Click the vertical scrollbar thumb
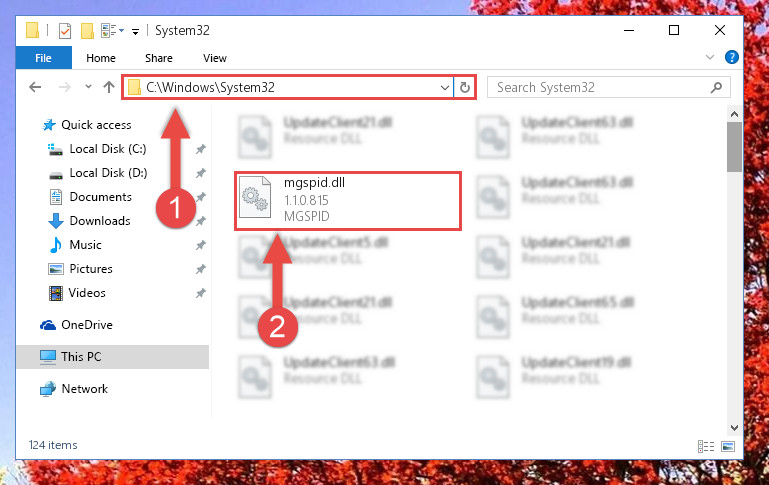The width and height of the screenshot is (769, 485). (734, 147)
